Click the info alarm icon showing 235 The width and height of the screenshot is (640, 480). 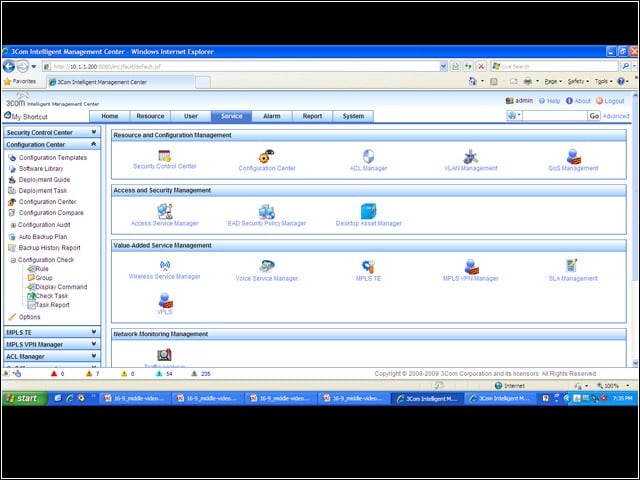(x=194, y=373)
